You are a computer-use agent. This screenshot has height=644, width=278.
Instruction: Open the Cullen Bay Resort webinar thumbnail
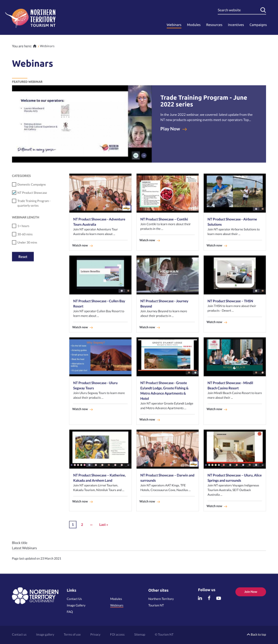click(100, 275)
